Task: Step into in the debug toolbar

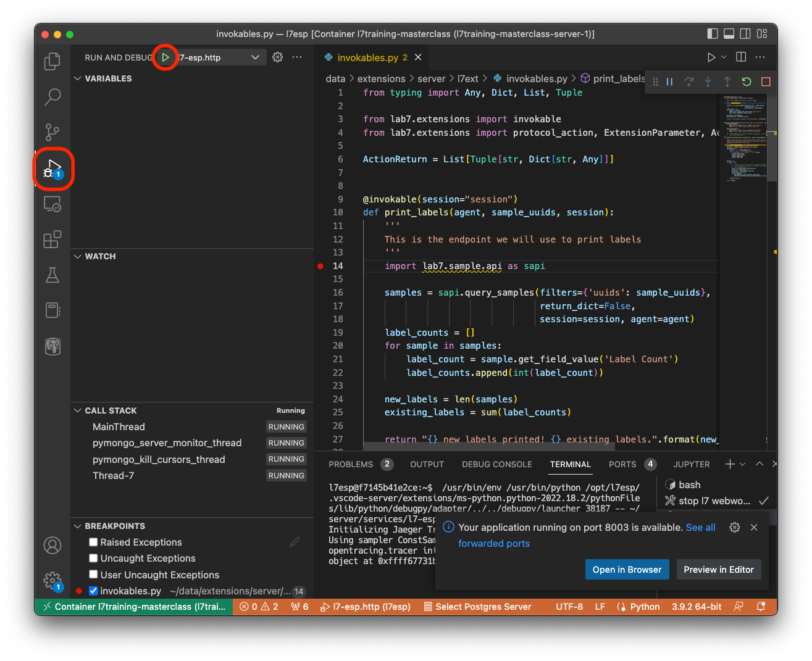Action: (x=708, y=81)
